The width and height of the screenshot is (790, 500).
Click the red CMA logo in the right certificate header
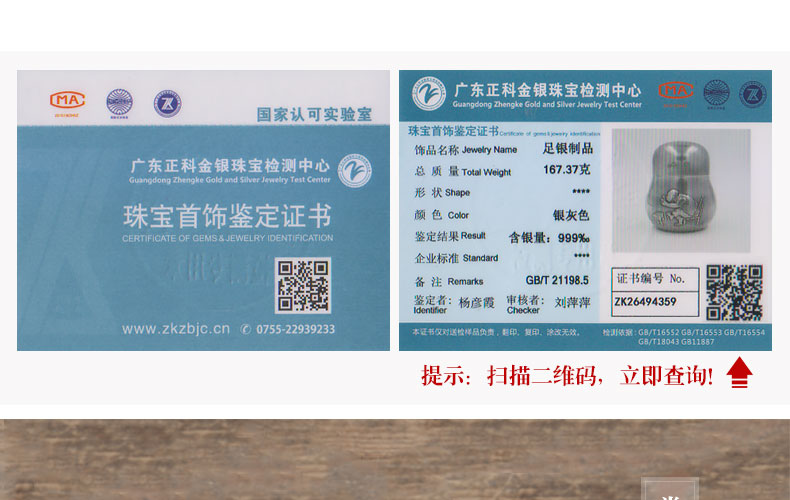click(x=676, y=91)
